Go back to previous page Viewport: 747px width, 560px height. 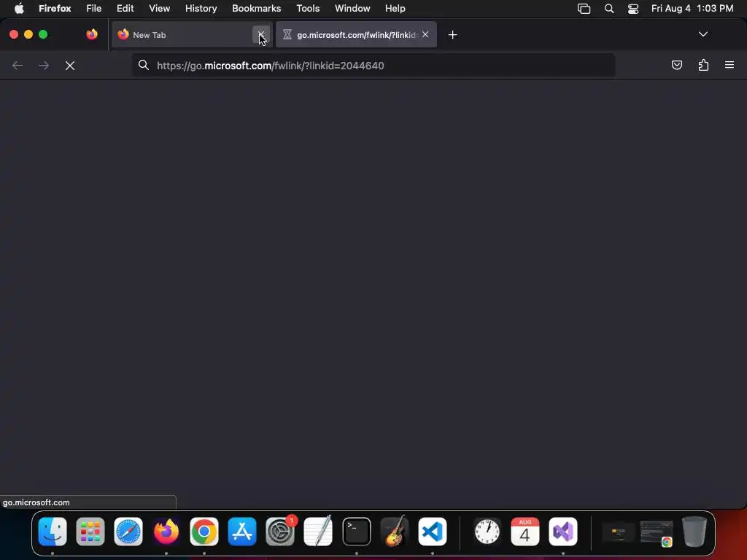[x=18, y=66]
